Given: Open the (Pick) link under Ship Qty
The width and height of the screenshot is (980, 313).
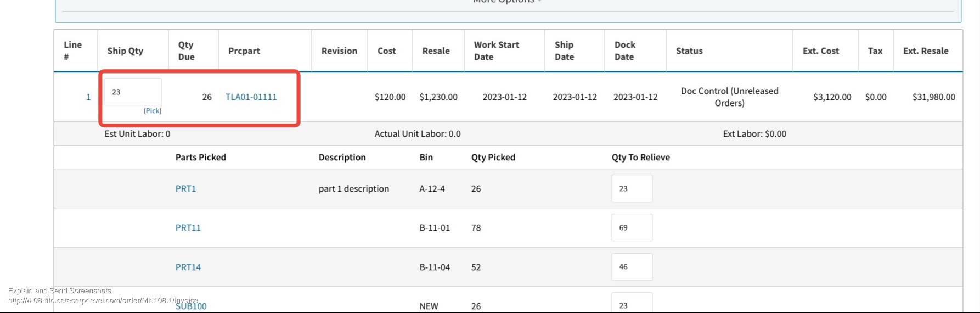Looking at the screenshot, I should pos(153,111).
